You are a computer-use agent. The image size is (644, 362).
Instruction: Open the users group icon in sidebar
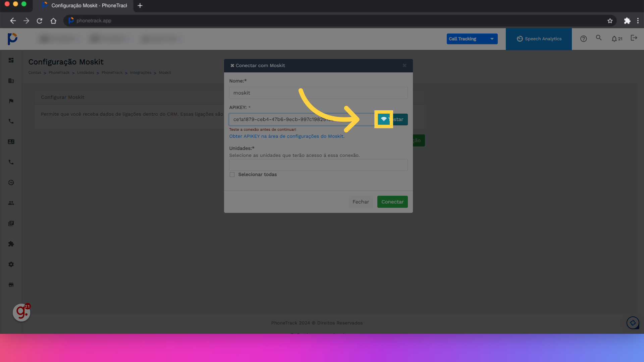11,203
